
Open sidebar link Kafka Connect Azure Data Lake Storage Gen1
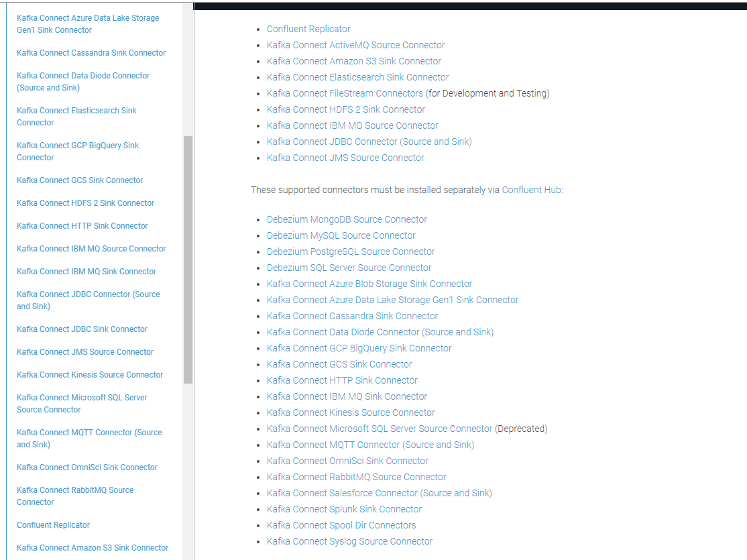(88, 24)
